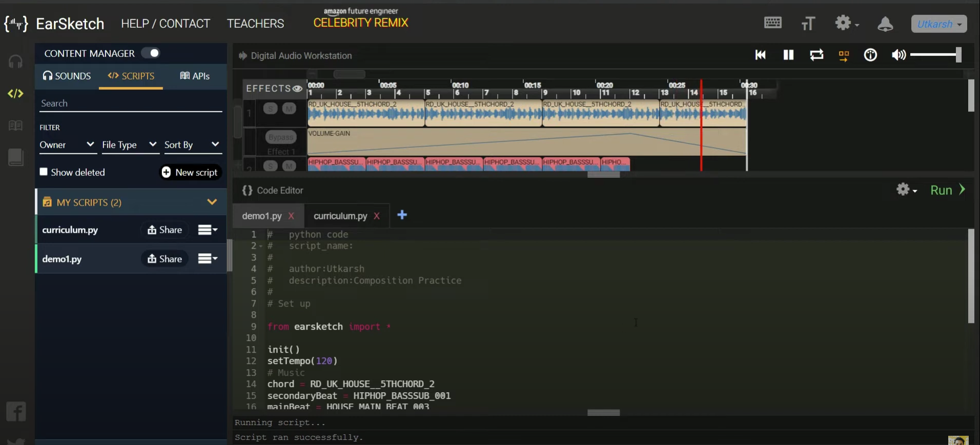The image size is (980, 445).
Task: Open the demo1.py script options menu
Action: 208,259
